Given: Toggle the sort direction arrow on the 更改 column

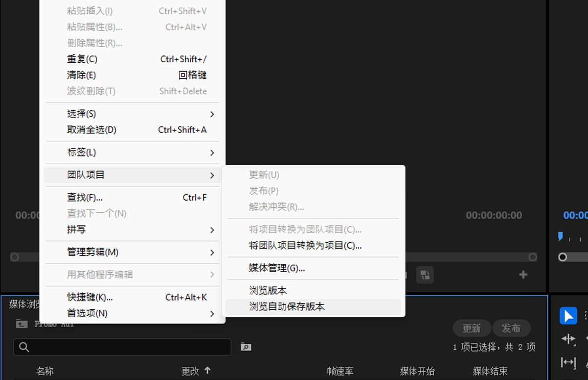Looking at the screenshot, I should click(x=208, y=371).
